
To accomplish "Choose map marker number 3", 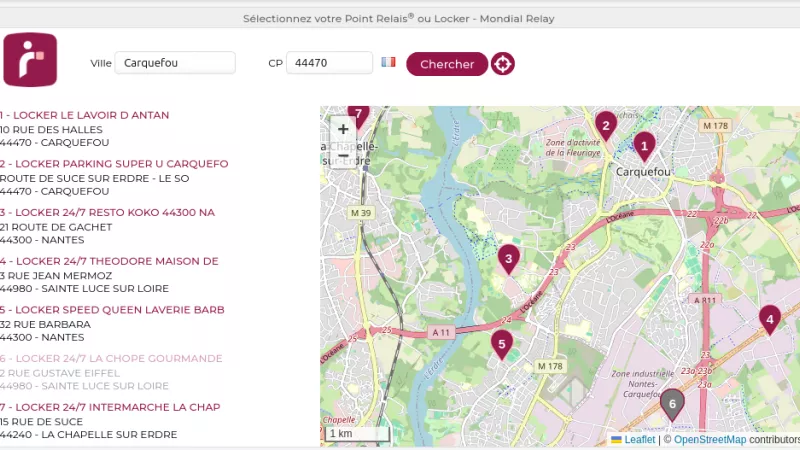I will pos(509,259).
